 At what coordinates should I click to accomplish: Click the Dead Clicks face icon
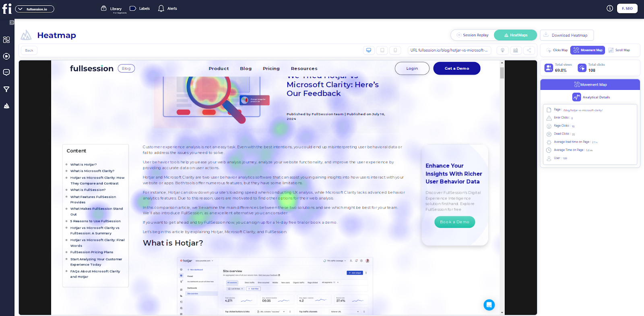coord(549,134)
